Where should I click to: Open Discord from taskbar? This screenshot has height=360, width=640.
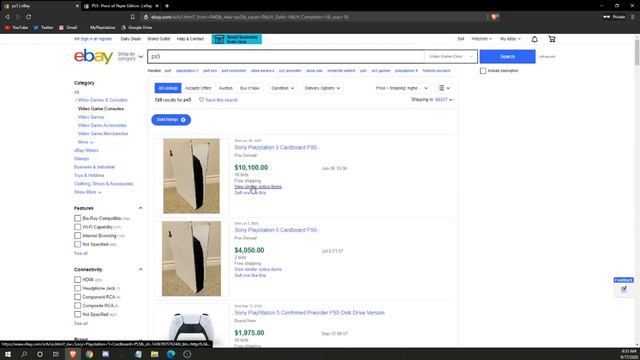point(105,354)
